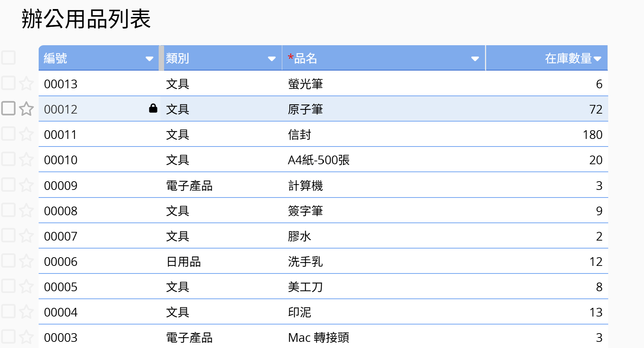Viewport: 644px width, 348px height.
Task: Check the checkbox for row 00007
Action: click(x=8, y=235)
